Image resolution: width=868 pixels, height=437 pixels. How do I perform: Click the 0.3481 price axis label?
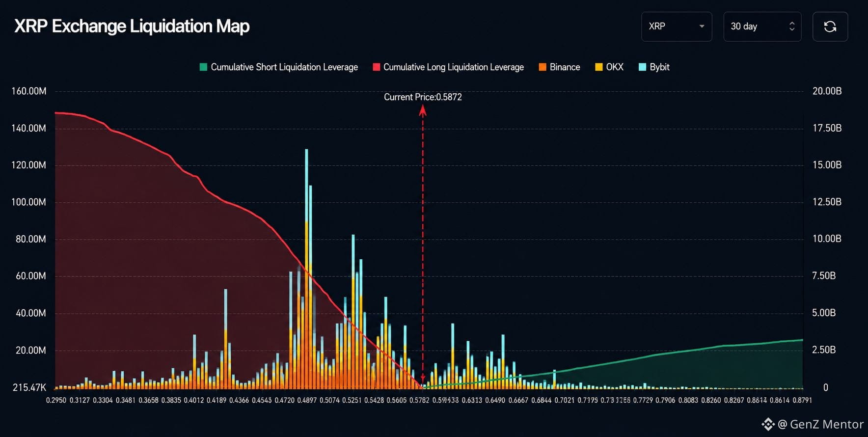[126, 400]
